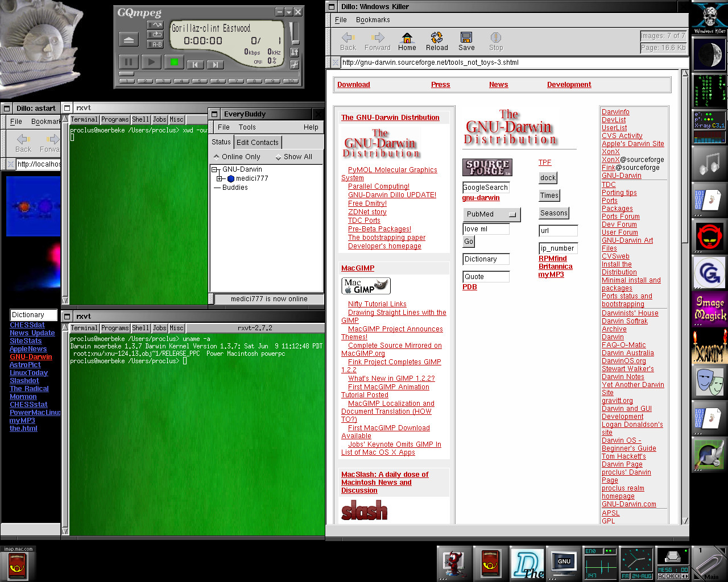Select Show All radio in EveryBuddy
This screenshot has height=582, width=728.
tap(293, 157)
